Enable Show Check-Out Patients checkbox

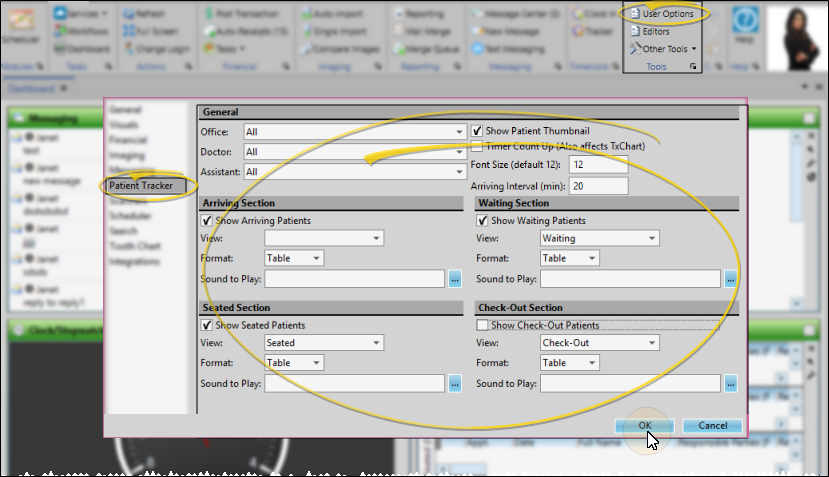click(482, 325)
